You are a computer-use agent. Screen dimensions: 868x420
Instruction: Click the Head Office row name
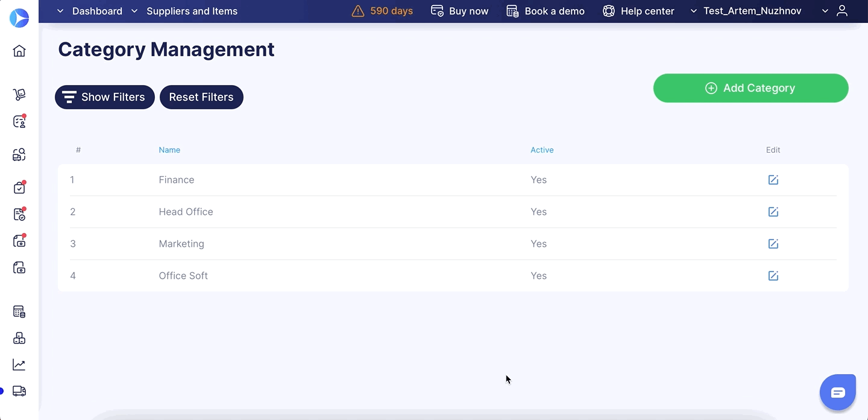point(186,212)
